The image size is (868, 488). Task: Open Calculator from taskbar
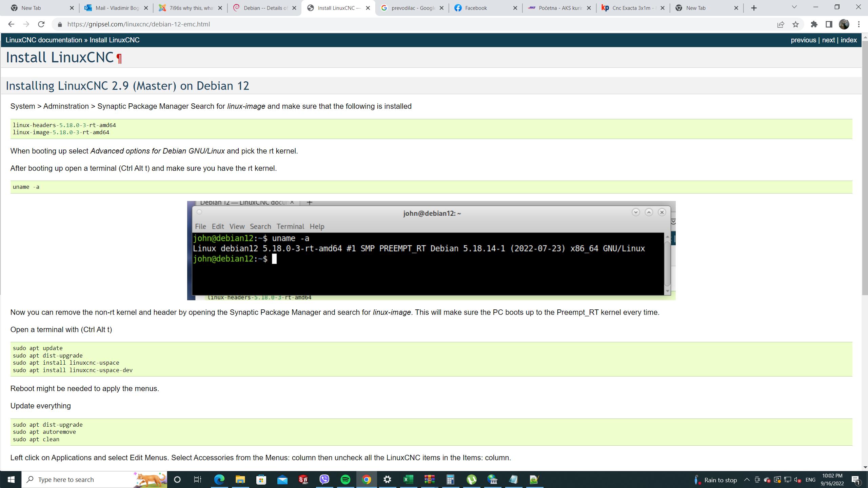click(451, 480)
